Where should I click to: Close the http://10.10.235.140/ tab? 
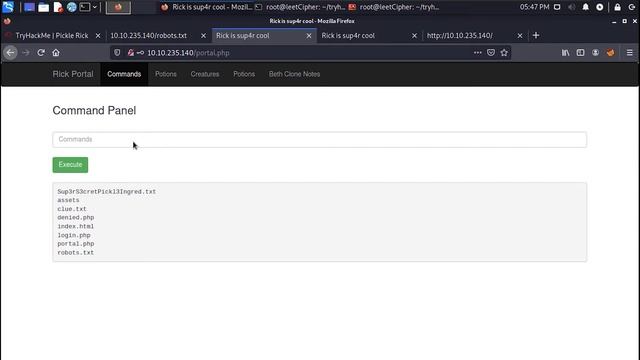[x=520, y=36]
